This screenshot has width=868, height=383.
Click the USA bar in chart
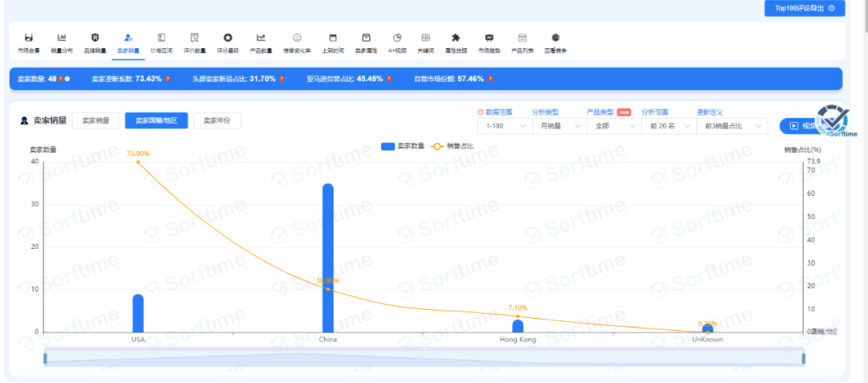[138, 313]
